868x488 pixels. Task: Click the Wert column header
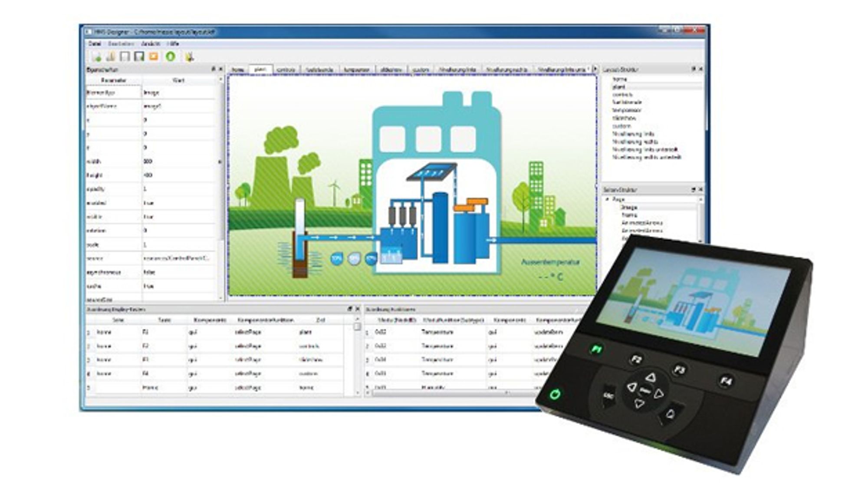(x=179, y=80)
